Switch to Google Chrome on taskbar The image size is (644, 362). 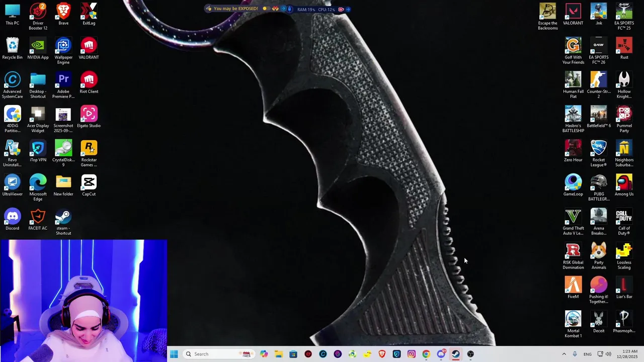(426, 354)
